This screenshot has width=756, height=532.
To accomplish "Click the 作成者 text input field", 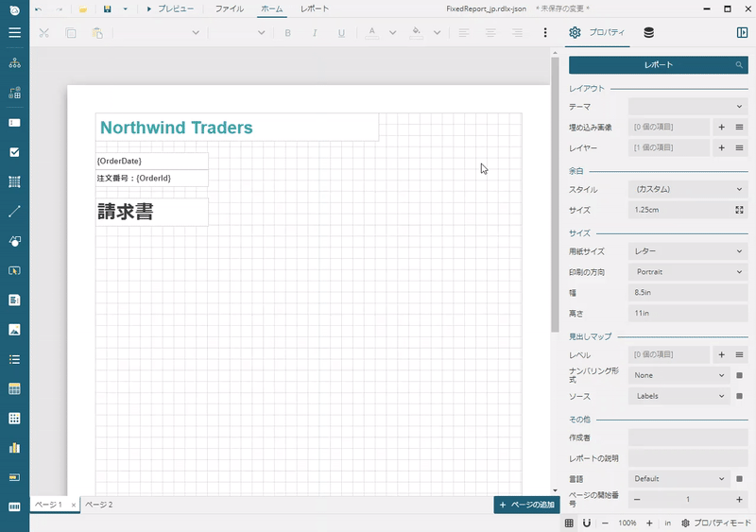I will pos(687,438).
